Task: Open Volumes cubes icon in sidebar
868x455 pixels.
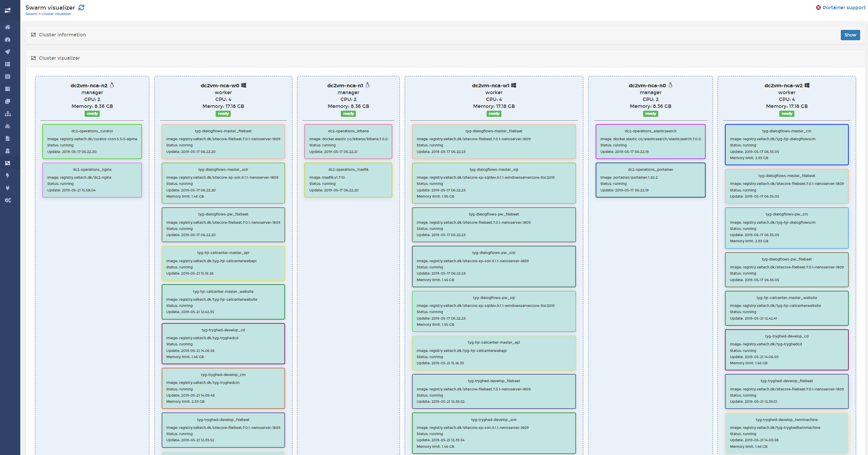Action: click(8, 126)
